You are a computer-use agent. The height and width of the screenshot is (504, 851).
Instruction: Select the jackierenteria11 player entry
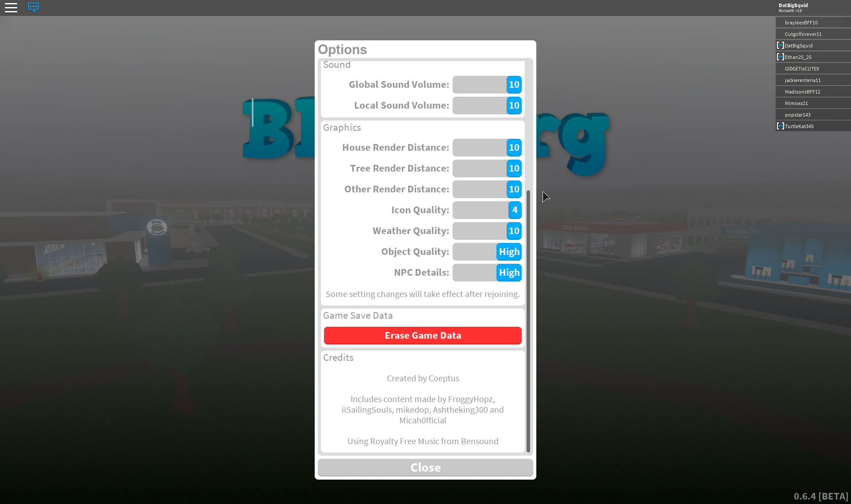point(811,80)
